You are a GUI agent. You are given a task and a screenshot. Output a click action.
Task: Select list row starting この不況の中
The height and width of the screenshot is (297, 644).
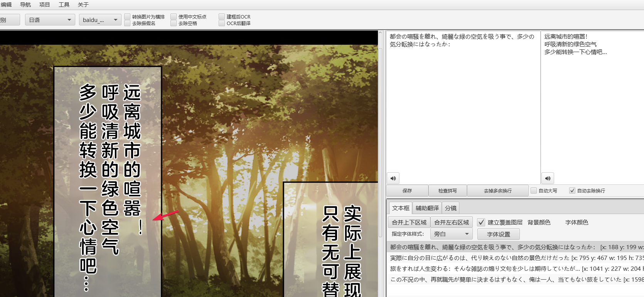(516, 279)
